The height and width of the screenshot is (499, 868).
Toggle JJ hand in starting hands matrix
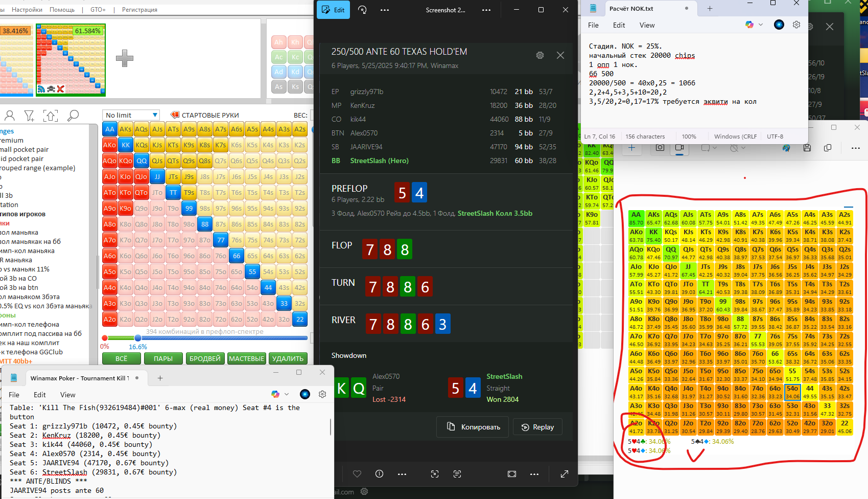157,177
